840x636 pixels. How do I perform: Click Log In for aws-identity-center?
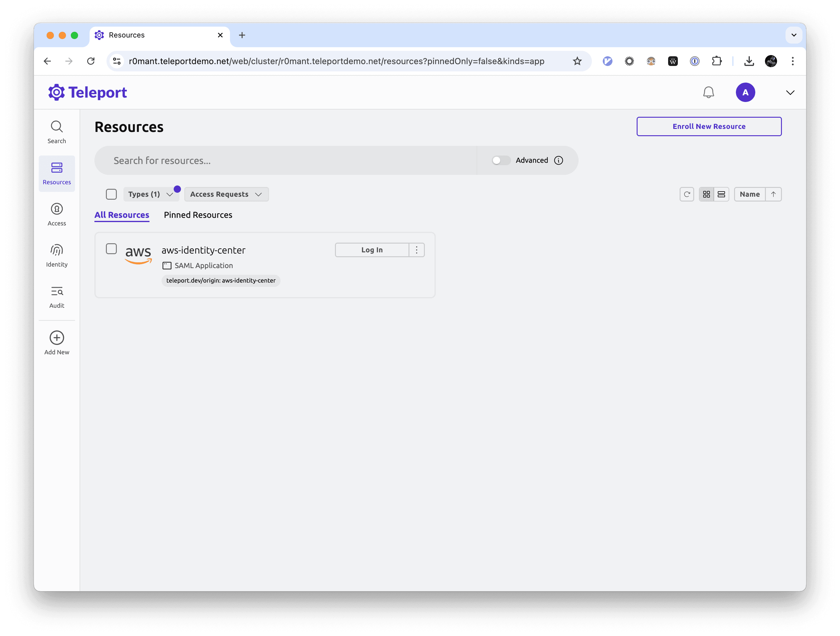(x=372, y=249)
